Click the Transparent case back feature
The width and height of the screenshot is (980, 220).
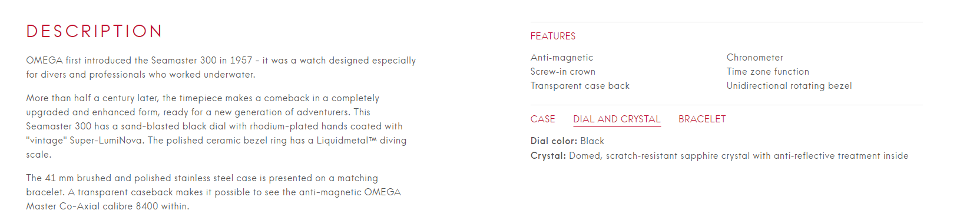coord(580,86)
